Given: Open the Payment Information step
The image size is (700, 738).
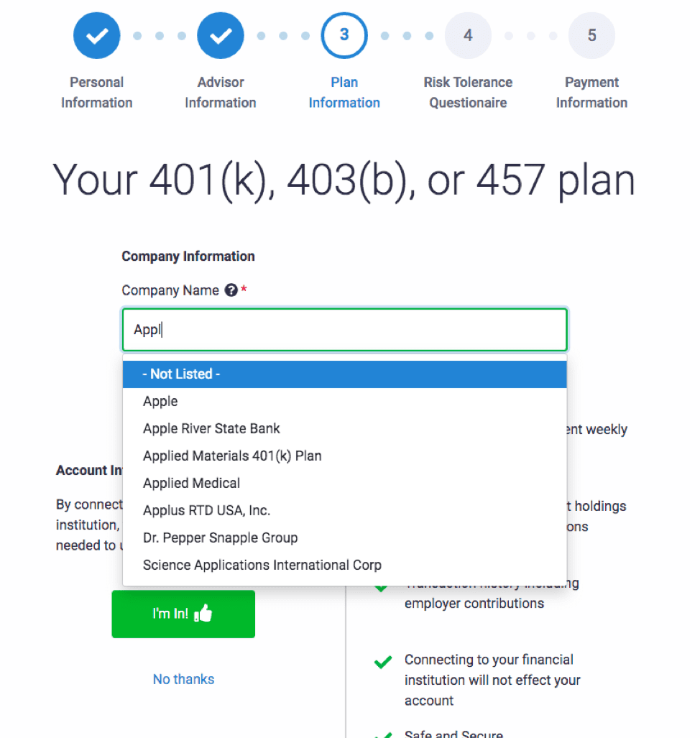Looking at the screenshot, I should [591, 35].
